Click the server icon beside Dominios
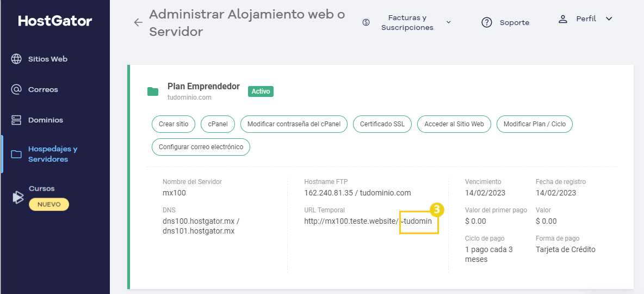This screenshot has width=644, height=294. coord(16,120)
